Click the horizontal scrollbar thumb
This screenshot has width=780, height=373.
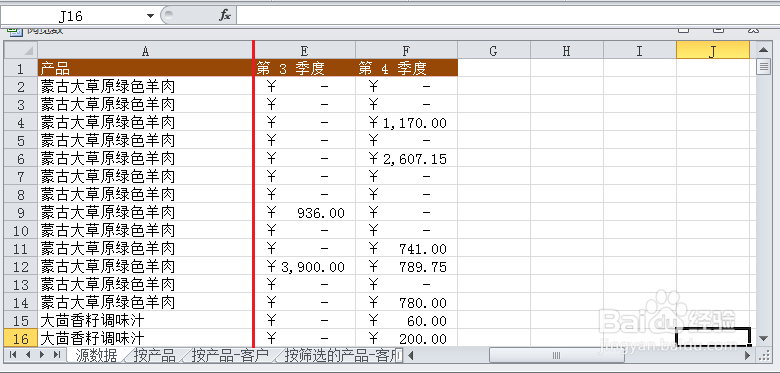pyautogui.click(x=557, y=355)
